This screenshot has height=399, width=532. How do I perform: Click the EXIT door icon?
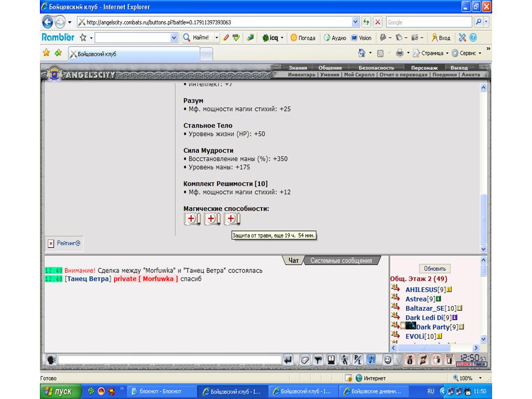(449, 359)
